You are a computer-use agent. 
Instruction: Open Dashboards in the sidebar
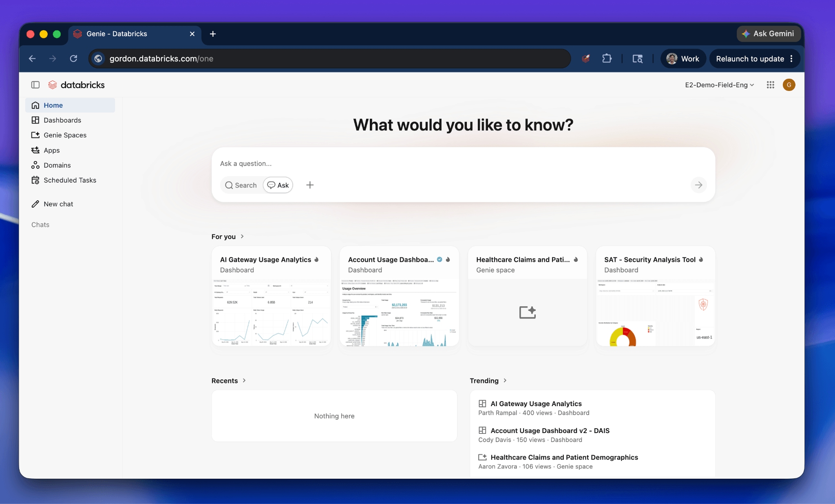(x=70, y=120)
